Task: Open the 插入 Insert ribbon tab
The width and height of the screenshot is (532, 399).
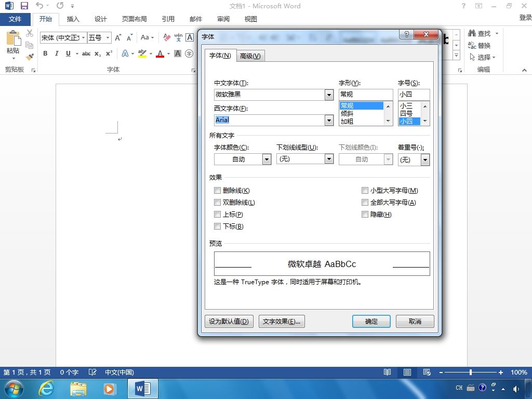Action: click(73, 19)
